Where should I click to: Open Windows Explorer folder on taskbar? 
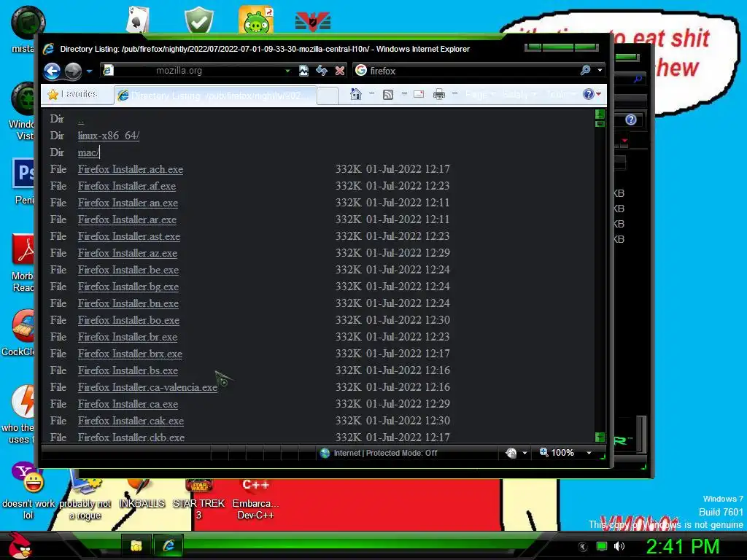click(136, 545)
